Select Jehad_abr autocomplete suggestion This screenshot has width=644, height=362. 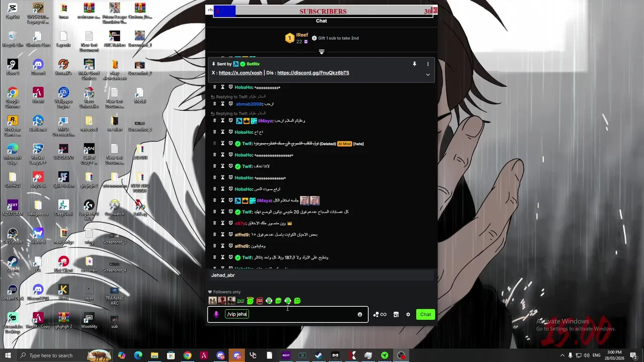321,275
